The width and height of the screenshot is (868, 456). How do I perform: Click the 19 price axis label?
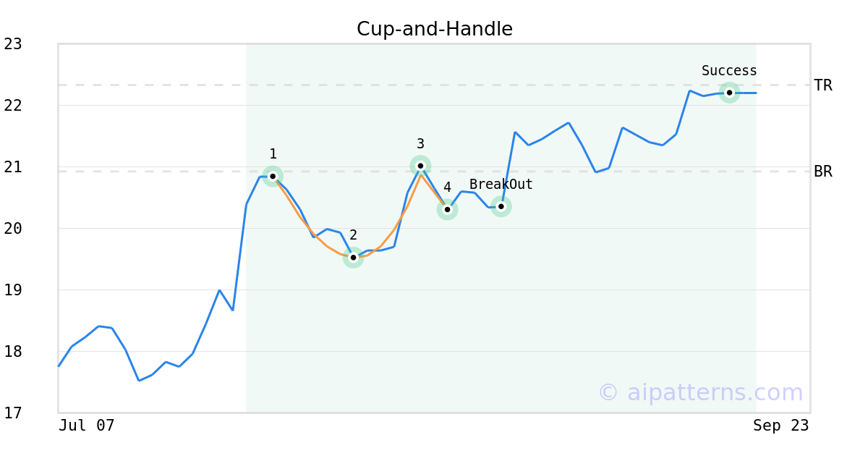[x=13, y=290]
